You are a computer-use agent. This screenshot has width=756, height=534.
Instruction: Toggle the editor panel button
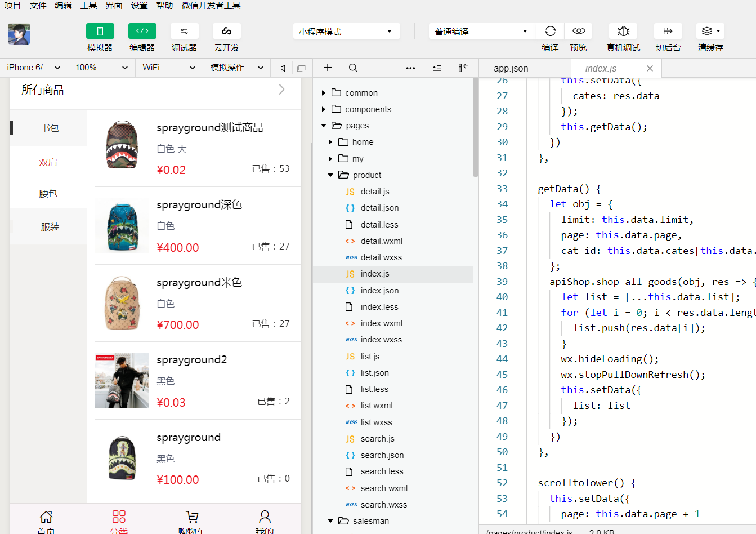pyautogui.click(x=142, y=32)
